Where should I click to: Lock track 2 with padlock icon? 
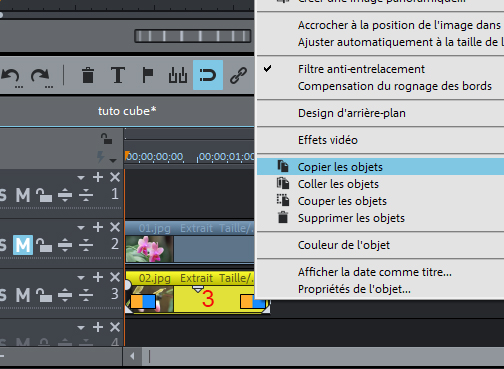[44, 245]
